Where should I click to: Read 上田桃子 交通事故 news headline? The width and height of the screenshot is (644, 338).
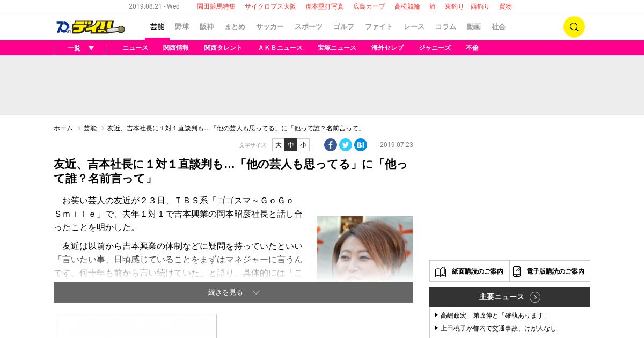pyautogui.click(x=498, y=328)
